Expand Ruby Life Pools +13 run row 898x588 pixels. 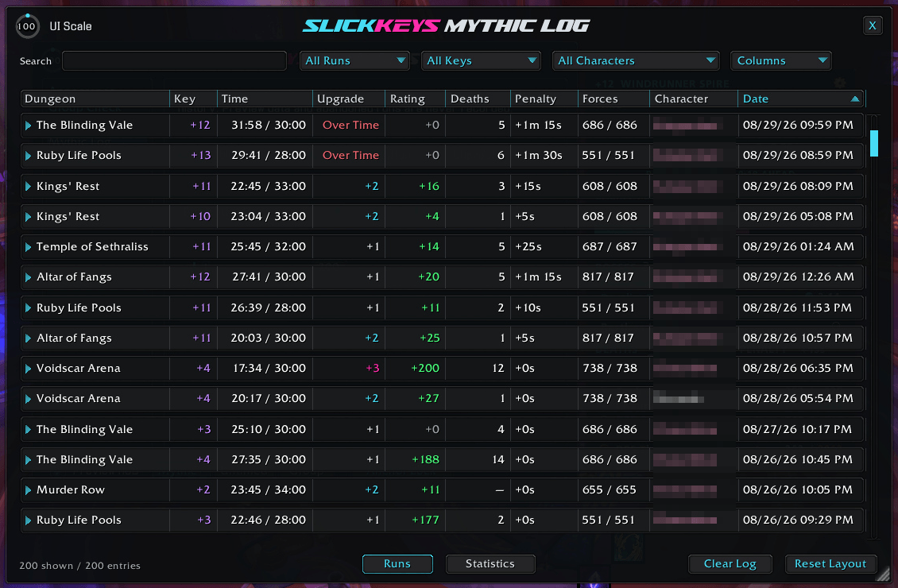pos(28,156)
